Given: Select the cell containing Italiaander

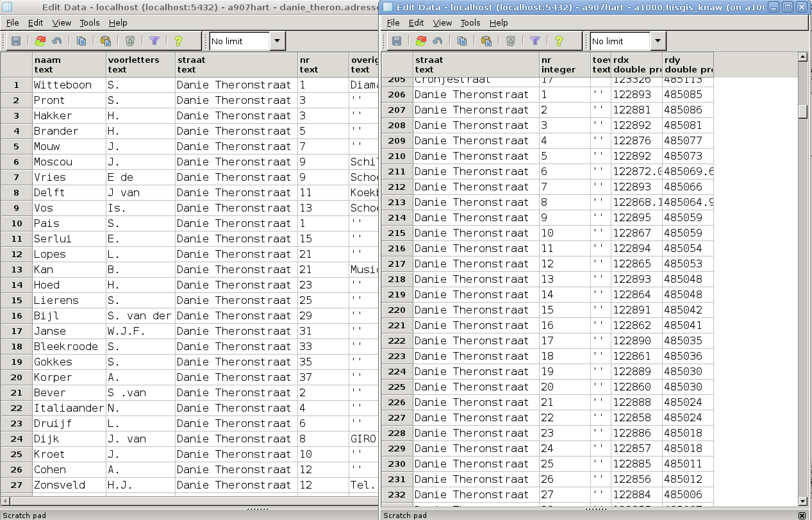Looking at the screenshot, I should [69, 408].
